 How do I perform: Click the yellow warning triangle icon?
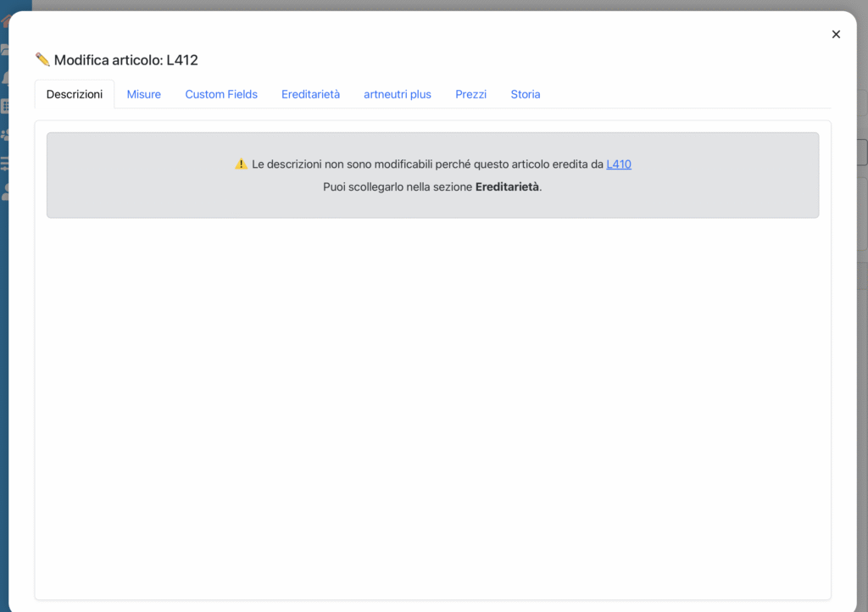tap(241, 164)
